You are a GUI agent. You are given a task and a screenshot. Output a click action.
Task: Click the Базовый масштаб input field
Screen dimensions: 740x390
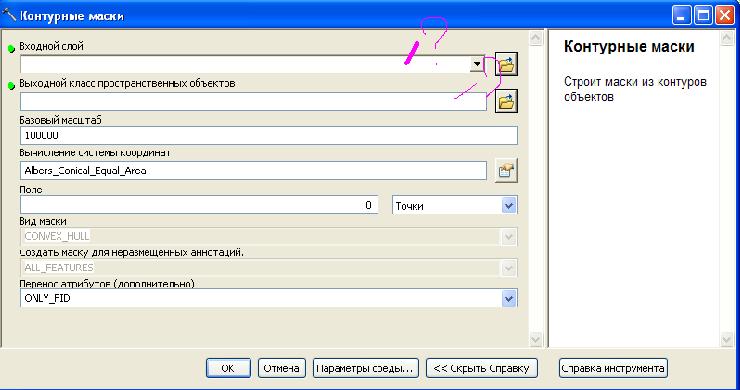269,136
